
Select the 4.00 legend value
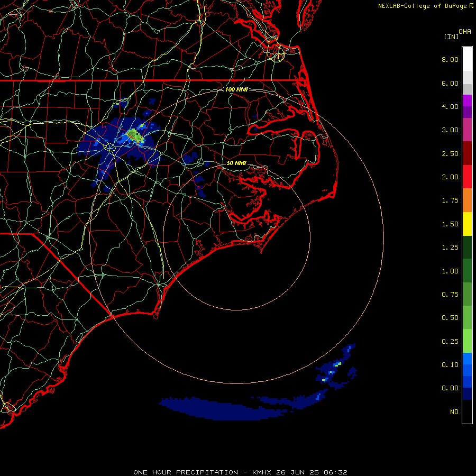450,106
